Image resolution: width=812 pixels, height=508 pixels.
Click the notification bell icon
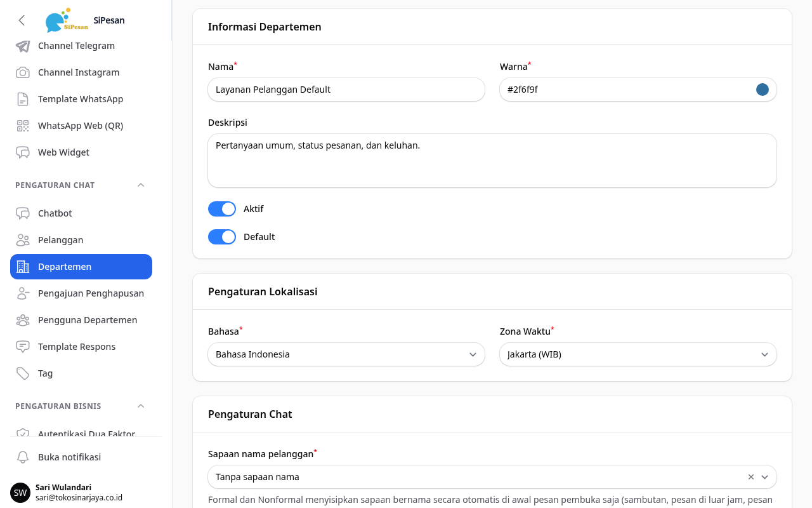click(23, 457)
